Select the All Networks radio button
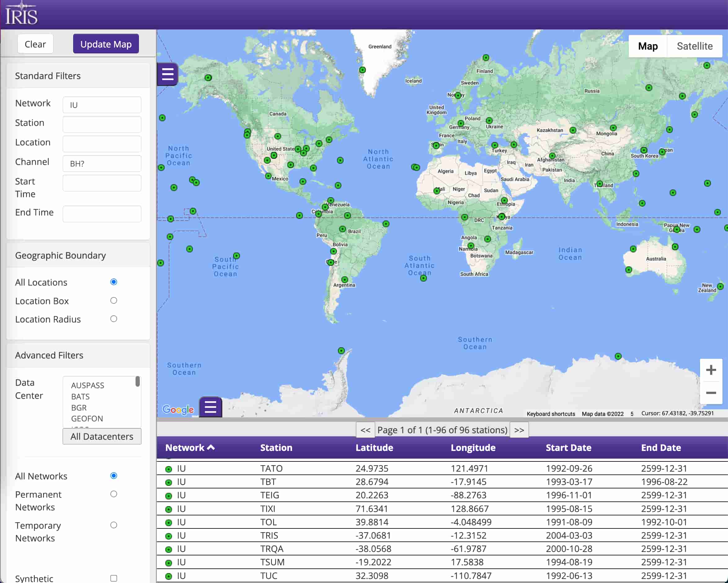The width and height of the screenshot is (728, 583). click(x=113, y=476)
